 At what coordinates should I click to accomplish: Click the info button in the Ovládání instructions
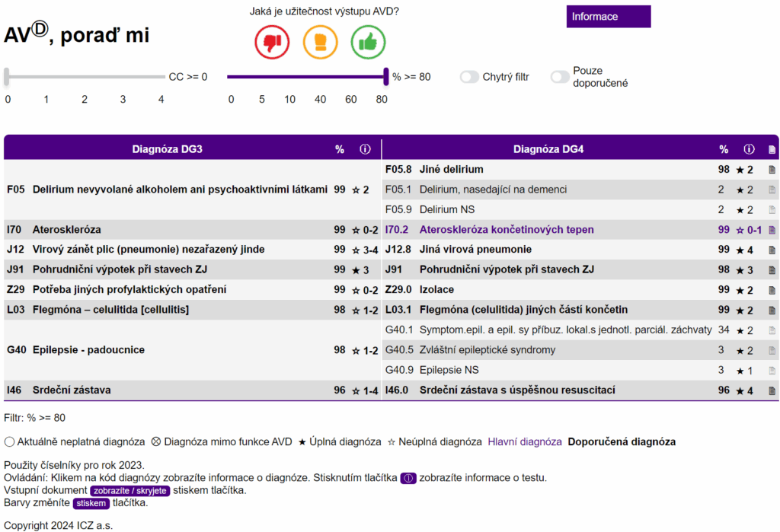pyautogui.click(x=408, y=478)
